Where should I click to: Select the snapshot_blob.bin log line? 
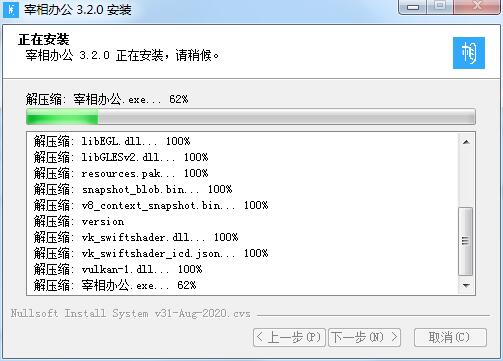[133, 189]
